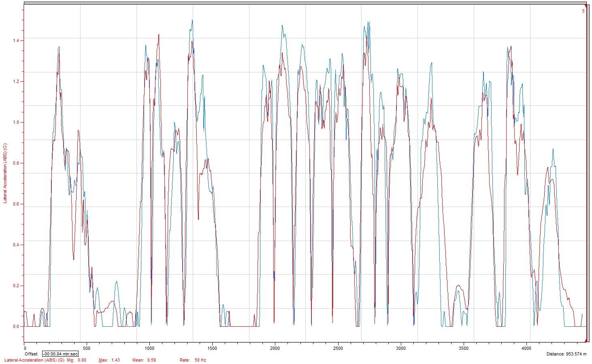Click the 4000 tick on distance axis
Screen dimensions: 592x364
526,348
